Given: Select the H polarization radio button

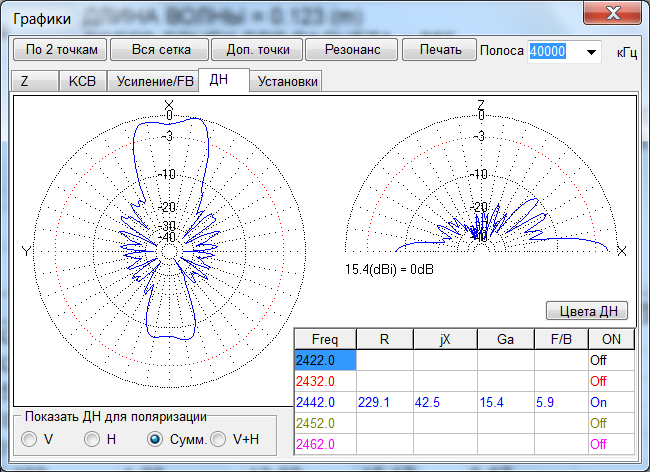Looking at the screenshot, I should 92,438.
